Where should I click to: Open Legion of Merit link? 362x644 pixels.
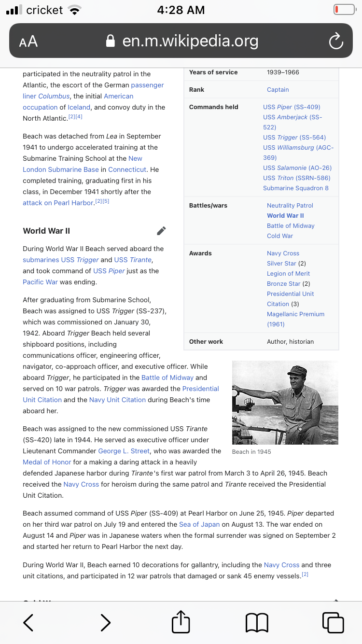(289, 274)
